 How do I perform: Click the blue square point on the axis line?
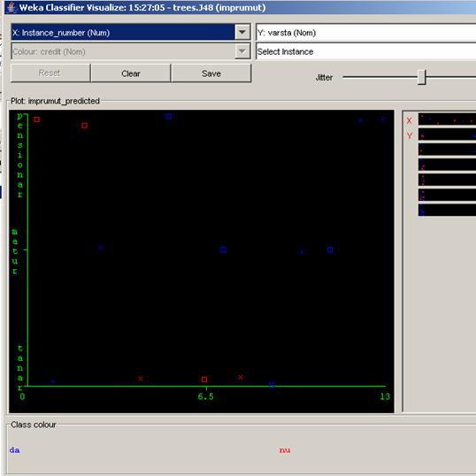(x=272, y=385)
